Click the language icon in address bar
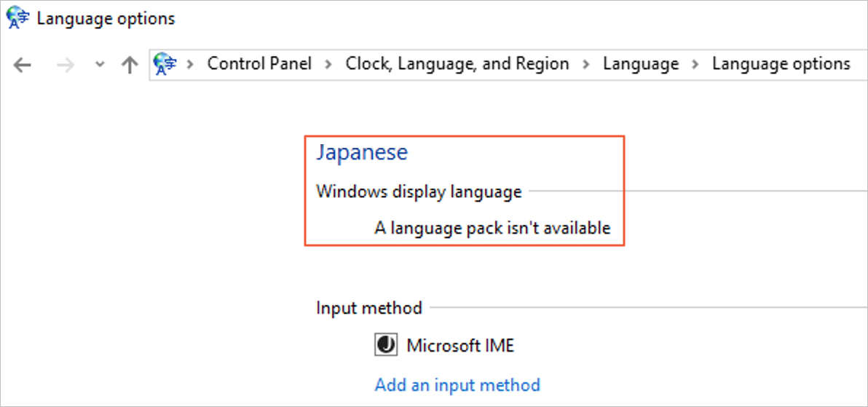Image resolution: width=868 pixels, height=407 pixels. [x=165, y=63]
